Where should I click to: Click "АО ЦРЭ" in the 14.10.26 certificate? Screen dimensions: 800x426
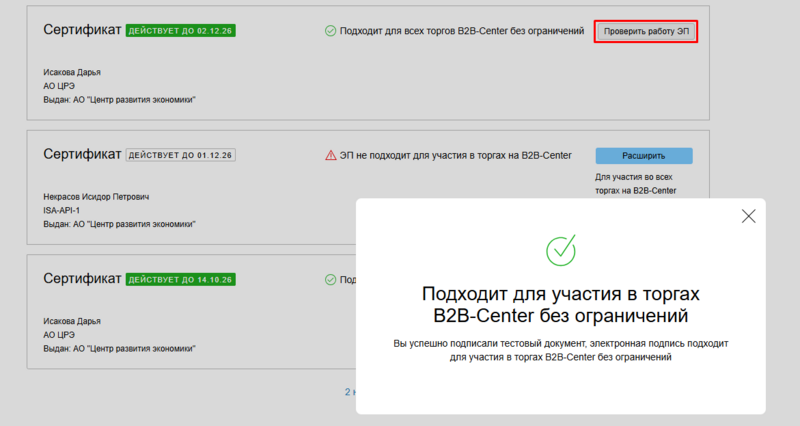pyautogui.click(x=59, y=335)
